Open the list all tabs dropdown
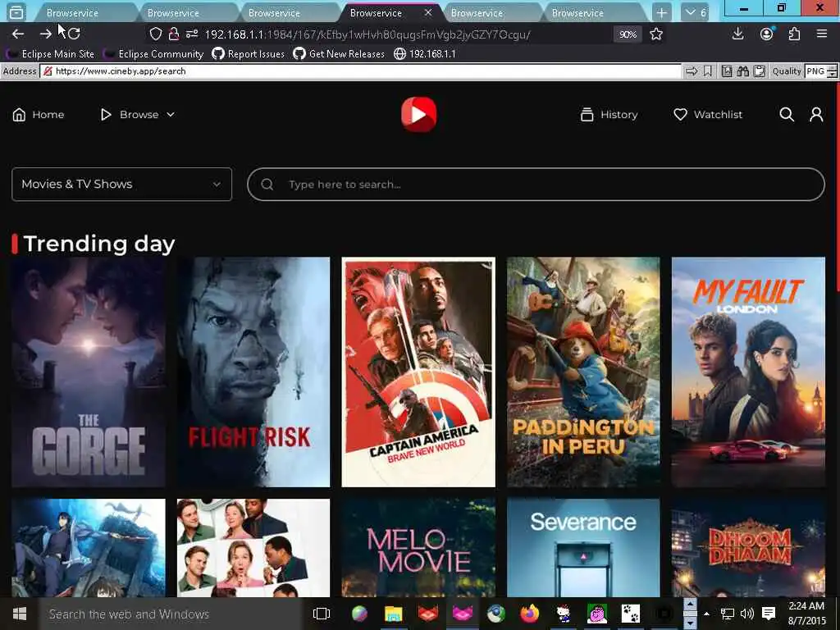 click(x=695, y=12)
